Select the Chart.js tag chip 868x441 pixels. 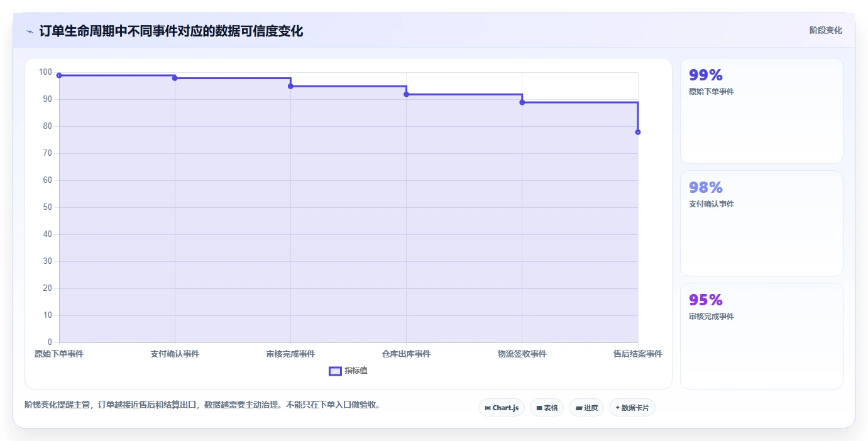(501, 408)
